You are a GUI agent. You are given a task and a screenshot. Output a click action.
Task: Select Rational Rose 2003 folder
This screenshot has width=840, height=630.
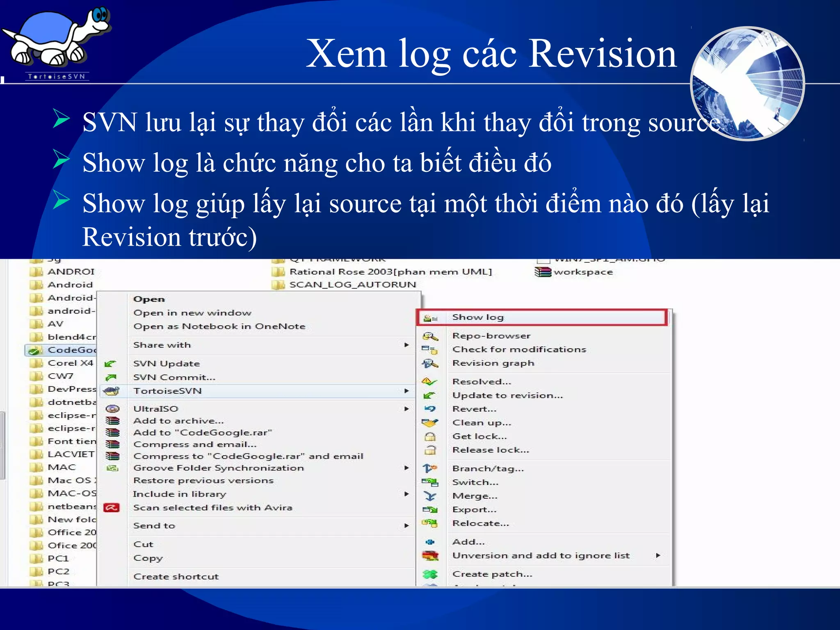(382, 272)
